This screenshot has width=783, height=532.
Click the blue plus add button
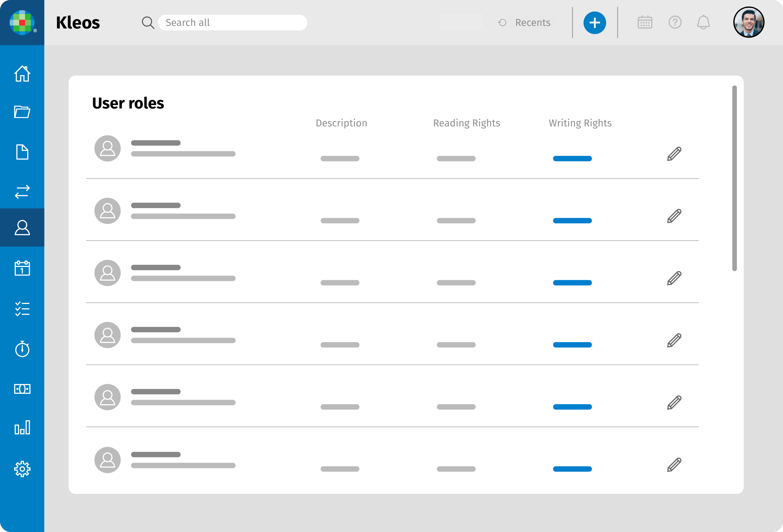tap(594, 22)
